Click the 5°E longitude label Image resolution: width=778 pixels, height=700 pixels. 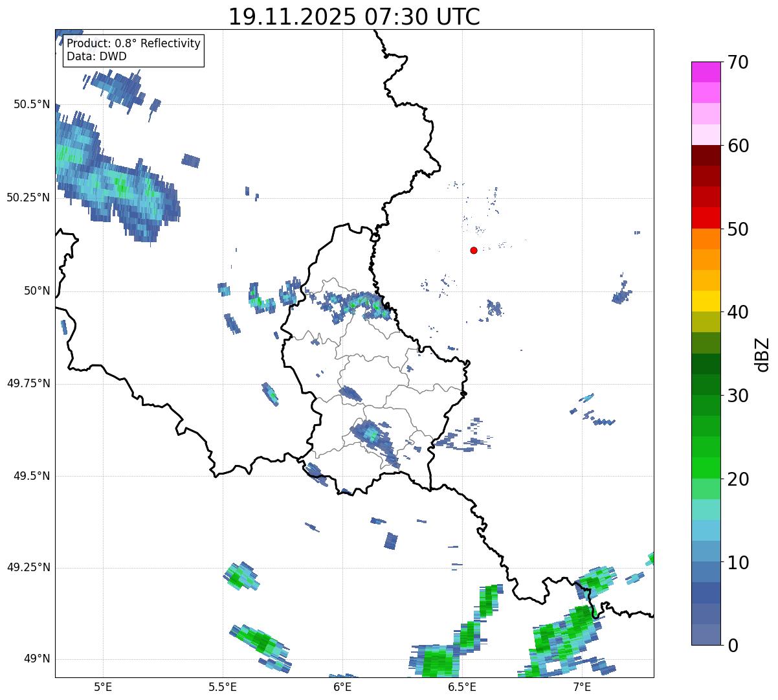tap(103, 686)
